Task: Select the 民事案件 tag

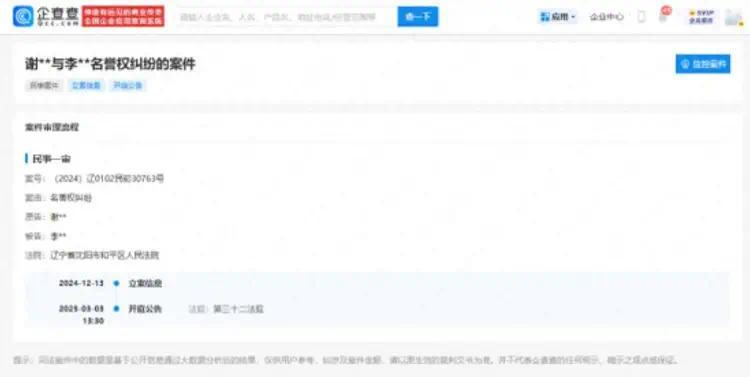Action: (44, 86)
